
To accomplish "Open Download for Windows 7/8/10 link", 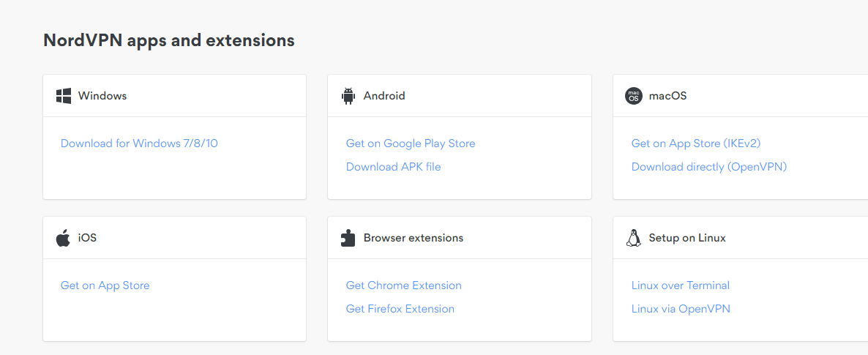I will point(140,143).
